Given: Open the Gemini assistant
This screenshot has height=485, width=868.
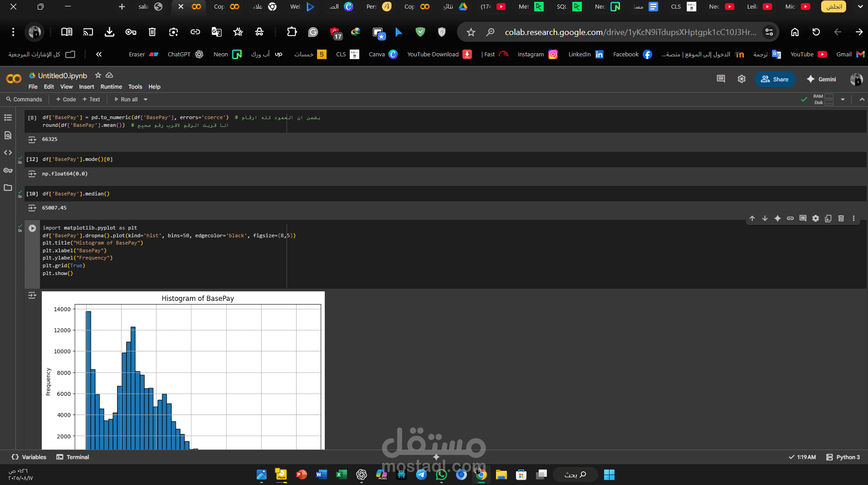Looking at the screenshot, I should coord(821,79).
